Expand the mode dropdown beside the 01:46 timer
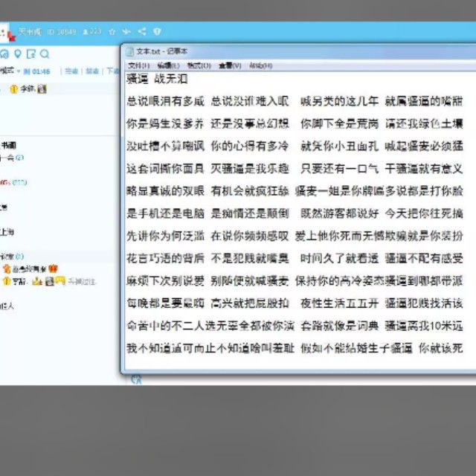This screenshot has height=476, width=476. [x=19, y=71]
